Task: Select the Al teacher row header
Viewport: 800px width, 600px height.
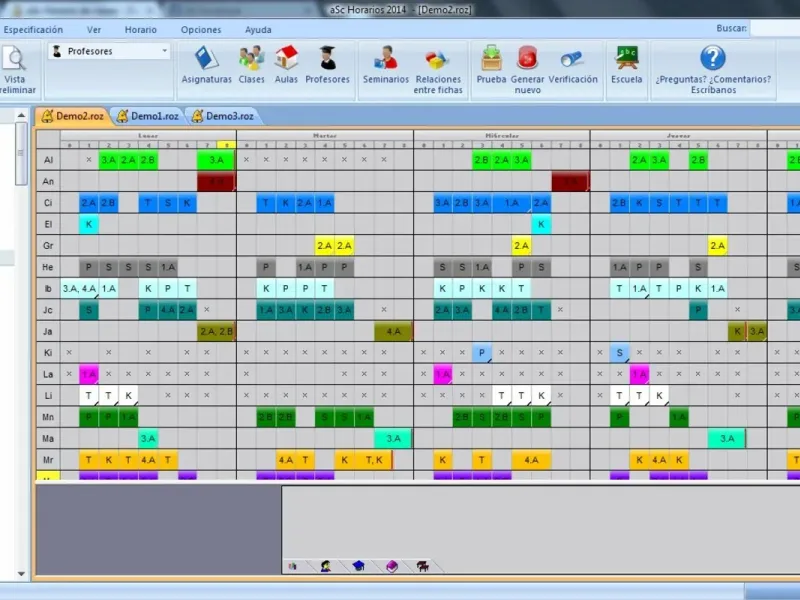Action: click(48, 160)
